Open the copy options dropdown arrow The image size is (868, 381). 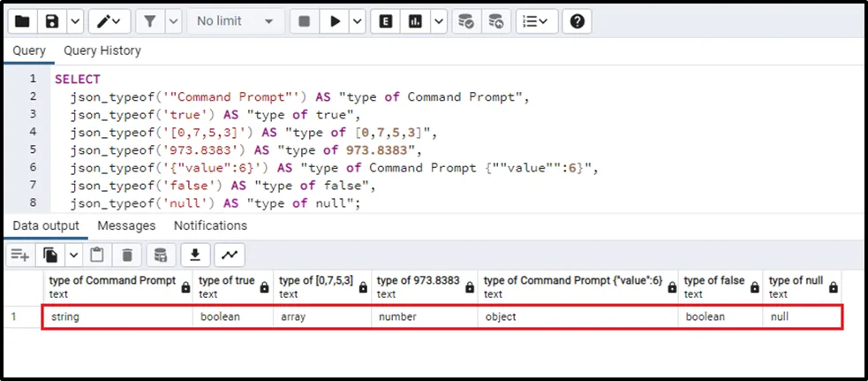73,255
